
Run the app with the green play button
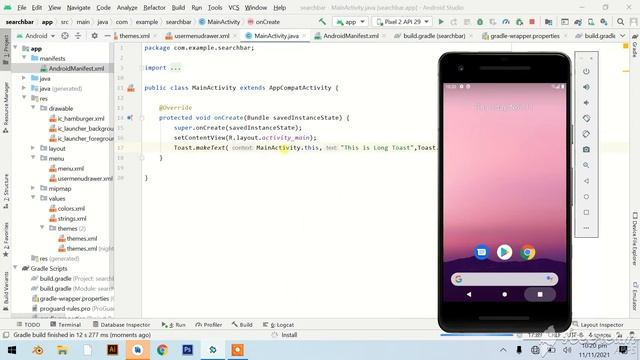(441, 22)
